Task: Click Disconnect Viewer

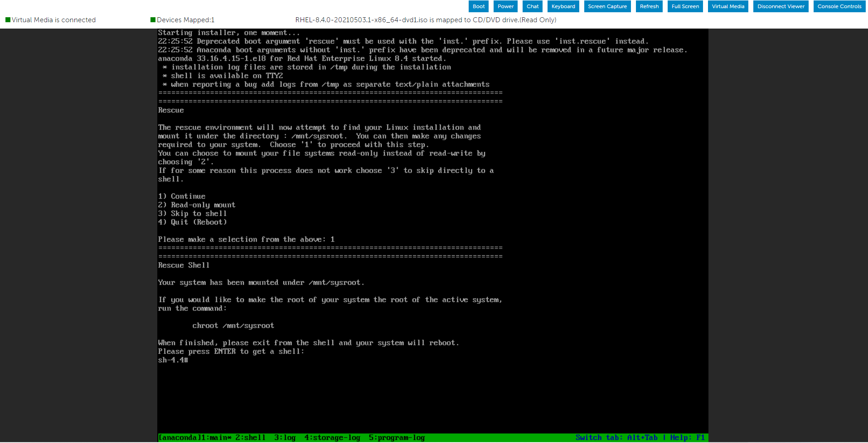Action: pyautogui.click(x=781, y=6)
